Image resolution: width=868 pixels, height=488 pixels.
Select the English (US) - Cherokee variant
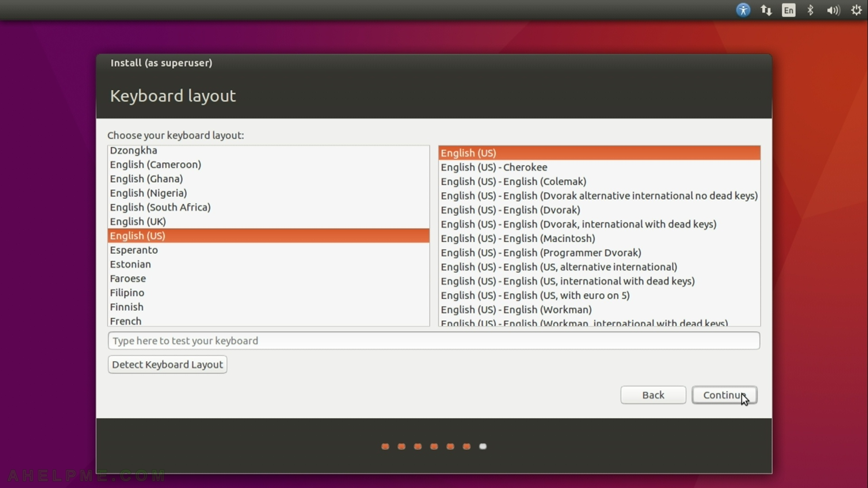[599, 167]
